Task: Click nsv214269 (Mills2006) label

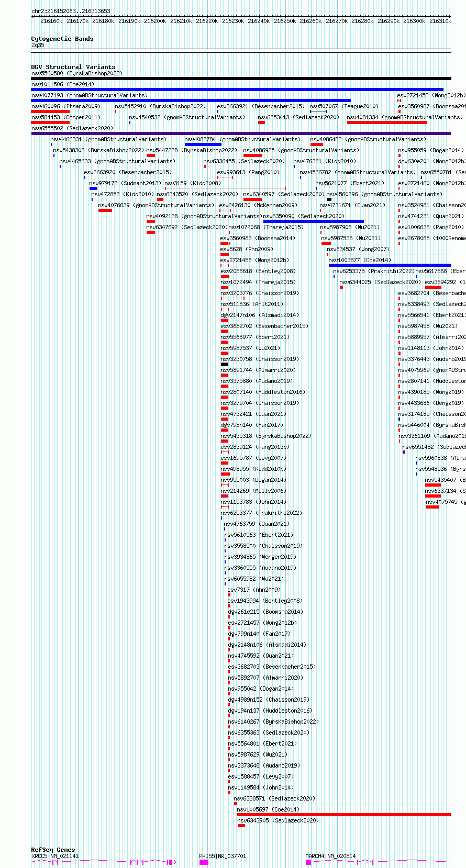Action: point(253,491)
